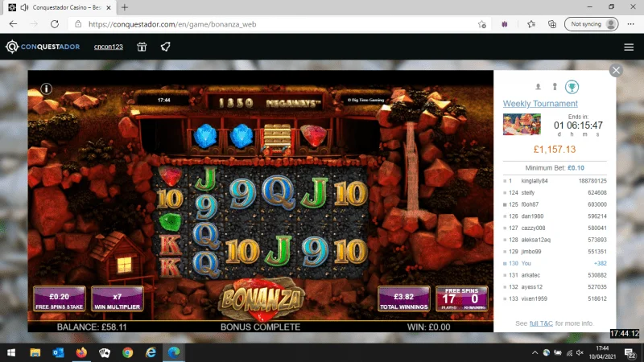Screen dimensions: 644x362
Task: Click the BONUS COMPLETE status text
Action: click(x=260, y=327)
